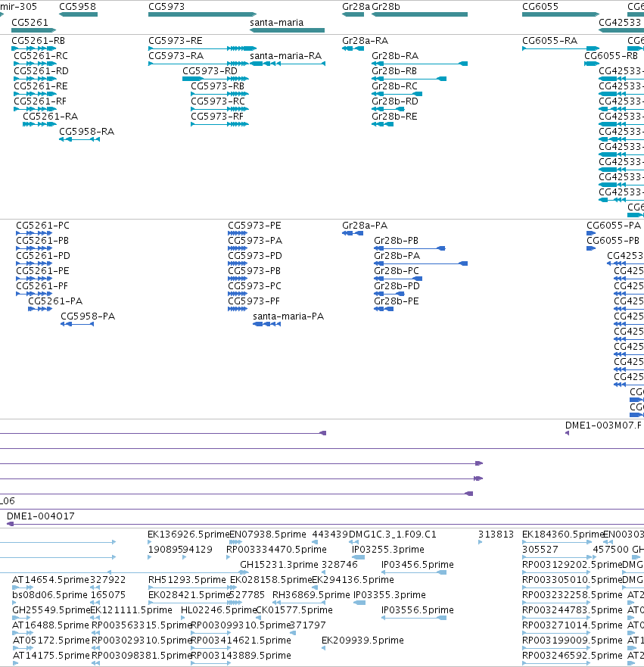The image size is (644, 667).
Task: Select EST GH15231.3prime
Action: click(x=244, y=572)
